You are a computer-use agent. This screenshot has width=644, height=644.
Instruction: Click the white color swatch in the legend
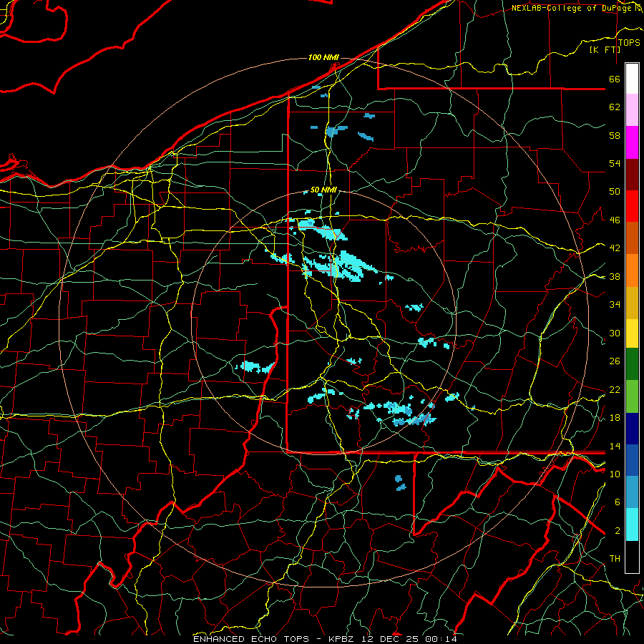pos(632,79)
